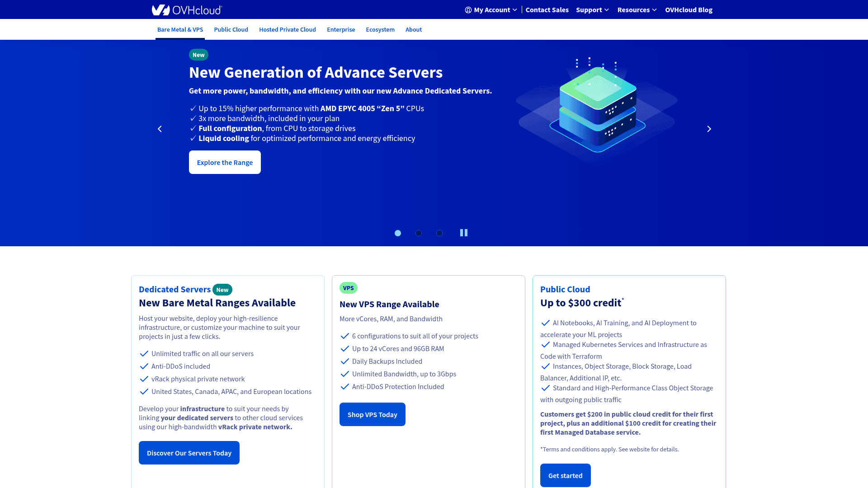Screen dimensions: 868x488
Task: Pause the carousel autoplay
Action: point(464,233)
